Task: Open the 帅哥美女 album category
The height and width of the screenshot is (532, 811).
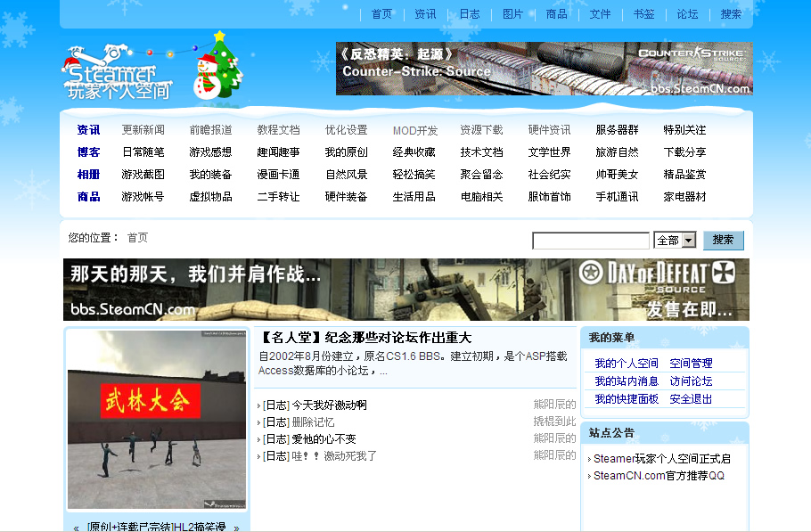Action: tap(617, 175)
